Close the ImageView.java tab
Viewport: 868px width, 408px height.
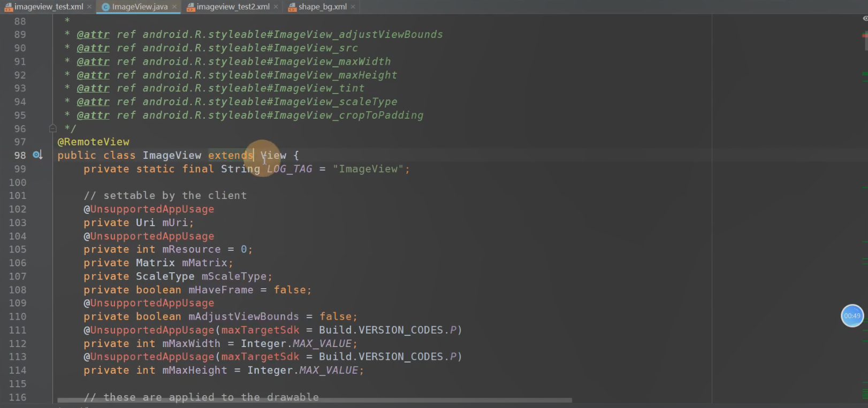tap(174, 6)
